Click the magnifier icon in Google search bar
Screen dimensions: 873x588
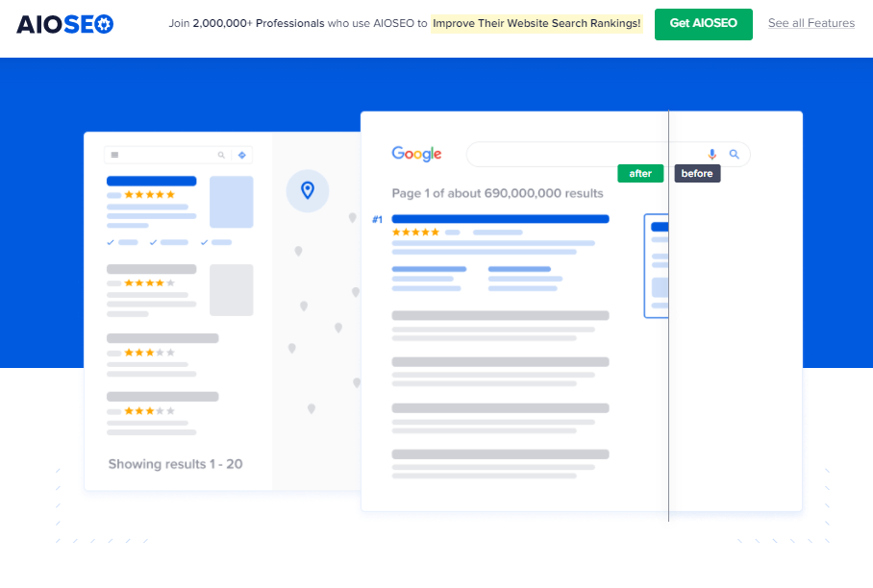click(x=735, y=154)
